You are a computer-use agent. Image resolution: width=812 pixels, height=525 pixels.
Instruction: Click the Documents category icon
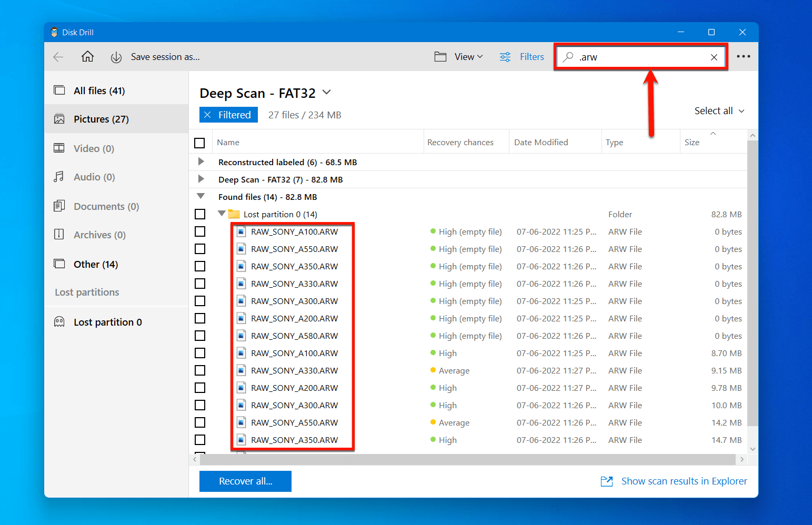[59, 206]
